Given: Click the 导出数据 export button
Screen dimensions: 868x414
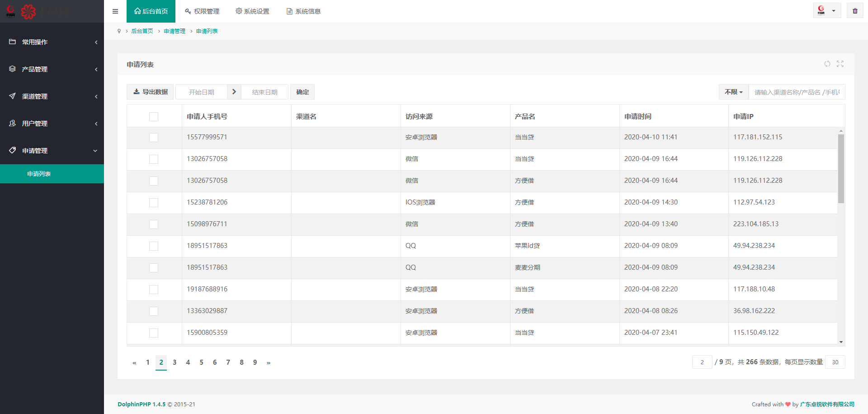Looking at the screenshot, I should (150, 92).
